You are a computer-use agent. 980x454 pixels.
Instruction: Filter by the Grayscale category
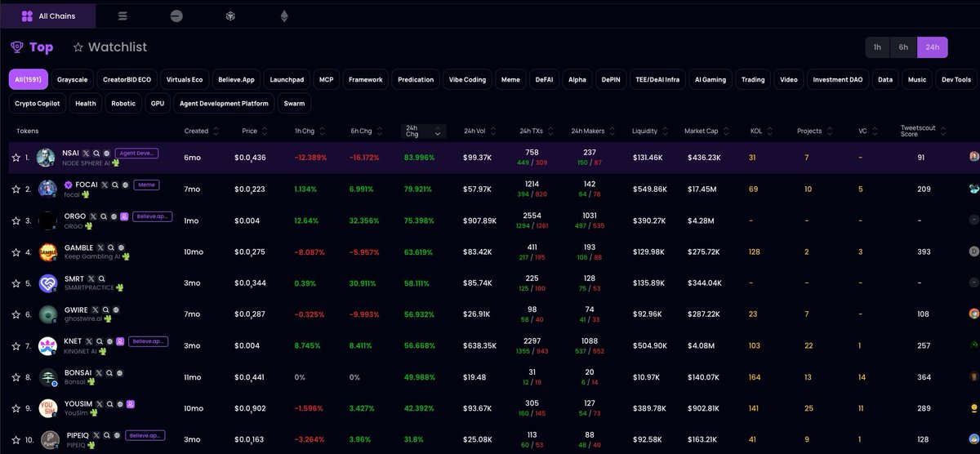click(73, 80)
